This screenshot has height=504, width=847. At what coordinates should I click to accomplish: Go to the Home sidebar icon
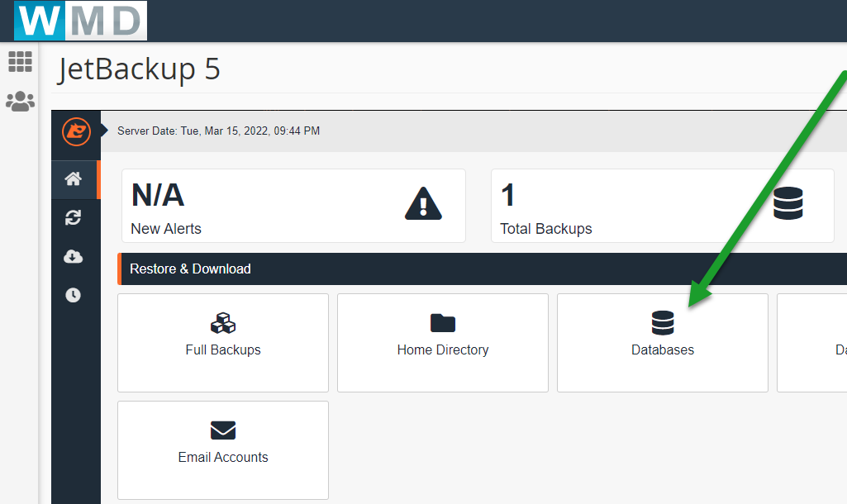[74, 178]
